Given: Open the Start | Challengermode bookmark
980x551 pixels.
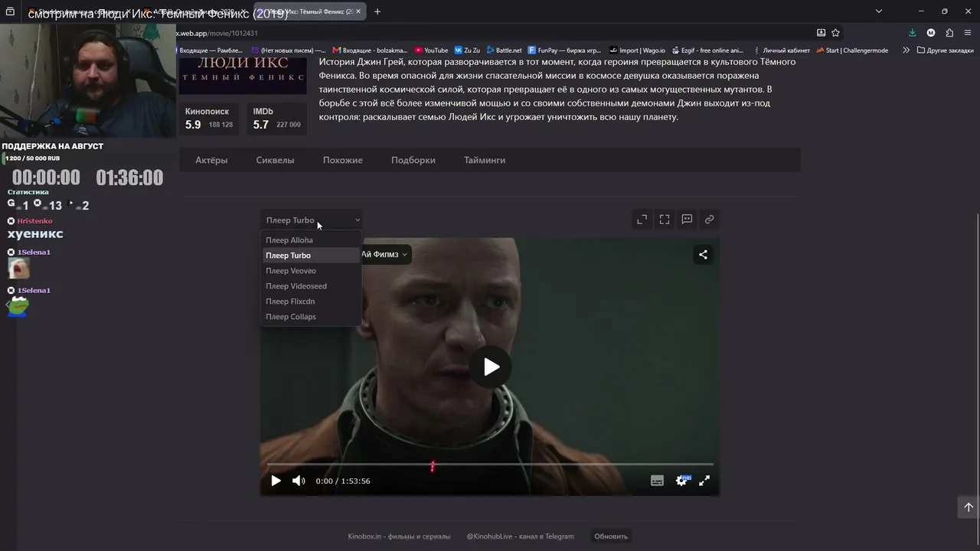Looking at the screenshot, I should tap(852, 51).
